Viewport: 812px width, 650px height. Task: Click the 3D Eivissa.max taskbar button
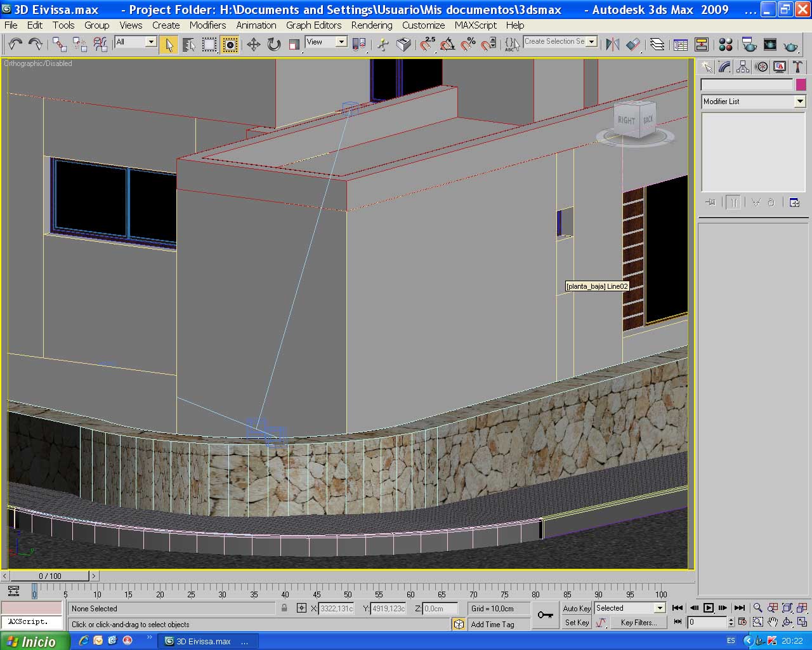[208, 641]
